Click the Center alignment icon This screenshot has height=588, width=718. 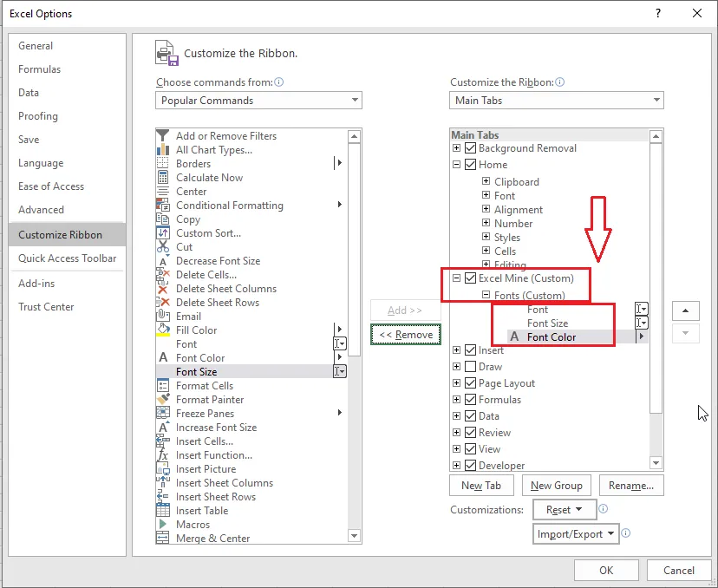click(162, 191)
